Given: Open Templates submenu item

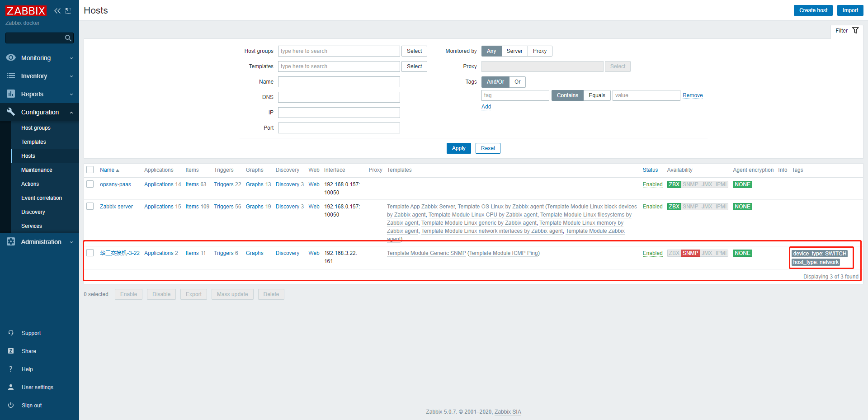Looking at the screenshot, I should (x=45, y=142).
